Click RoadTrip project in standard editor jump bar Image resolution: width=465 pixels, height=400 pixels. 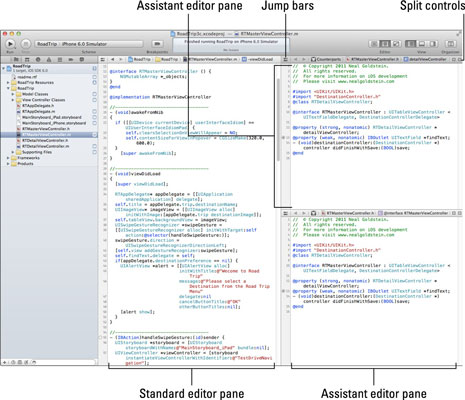tap(140, 59)
